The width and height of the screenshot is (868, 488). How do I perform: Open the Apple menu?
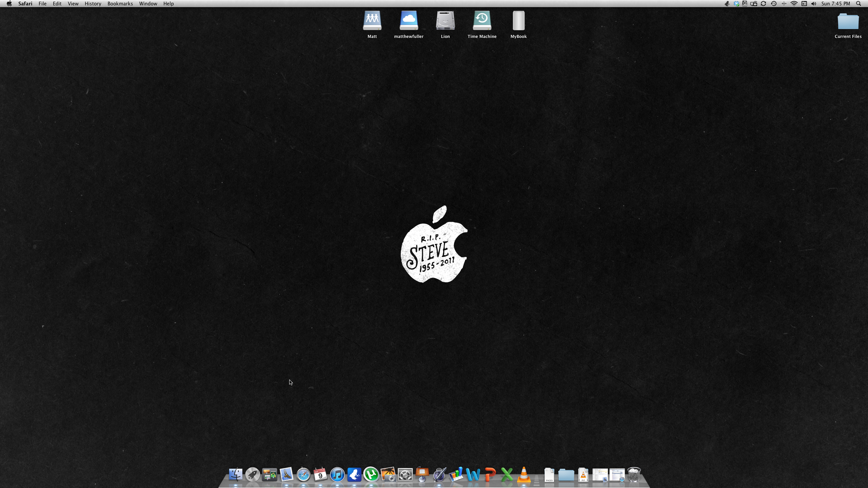[9, 4]
